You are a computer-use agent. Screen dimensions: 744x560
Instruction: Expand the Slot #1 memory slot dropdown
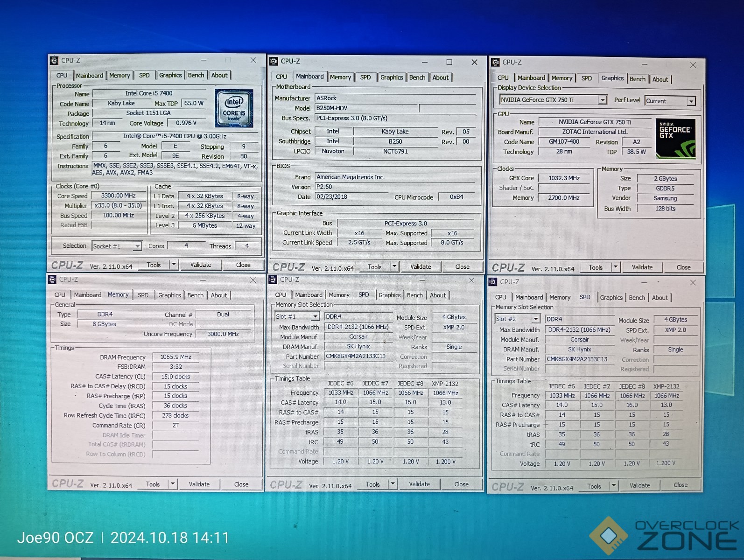pos(315,316)
